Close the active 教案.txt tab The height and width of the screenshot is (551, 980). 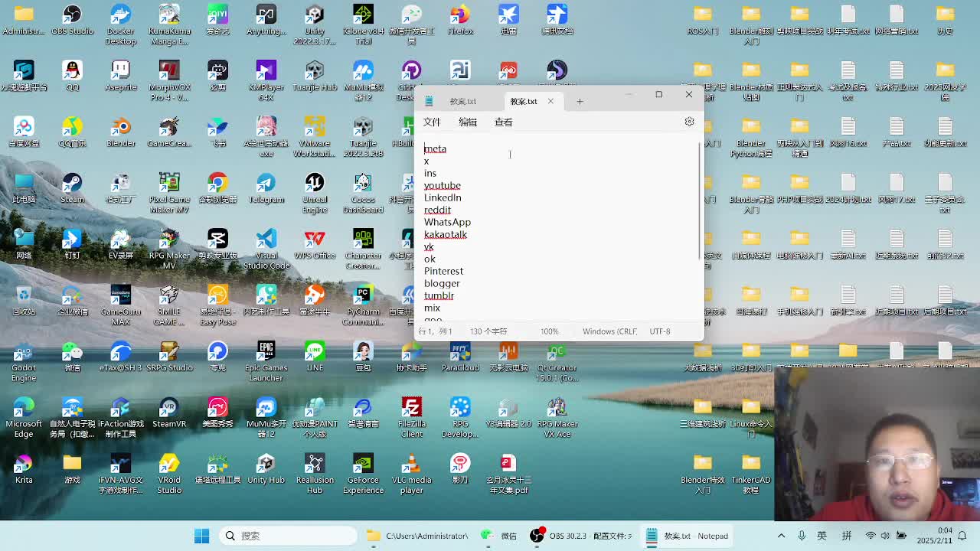(x=550, y=101)
